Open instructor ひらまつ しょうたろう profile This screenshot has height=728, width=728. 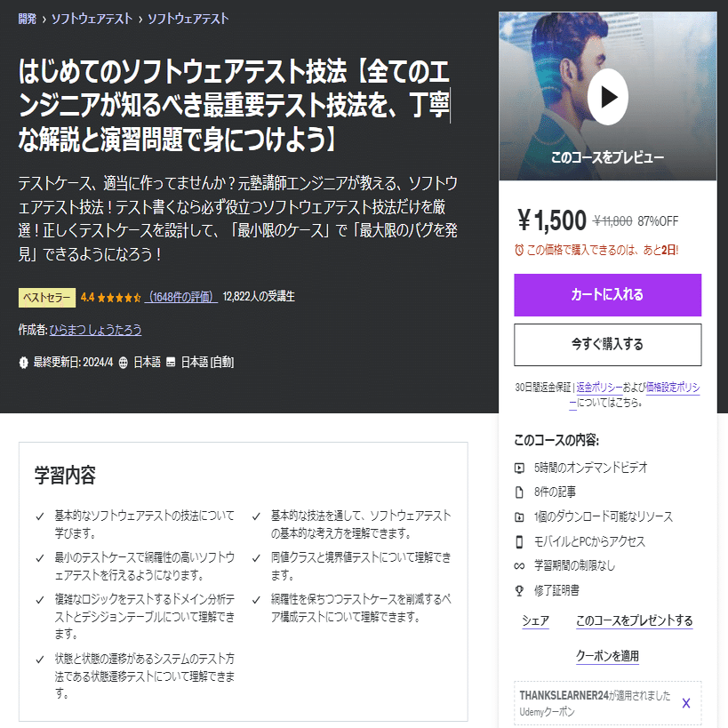tap(95, 330)
